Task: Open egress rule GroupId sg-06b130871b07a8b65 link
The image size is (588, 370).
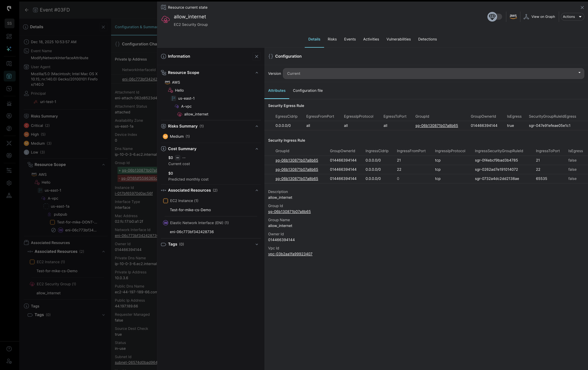Action: 436,126
